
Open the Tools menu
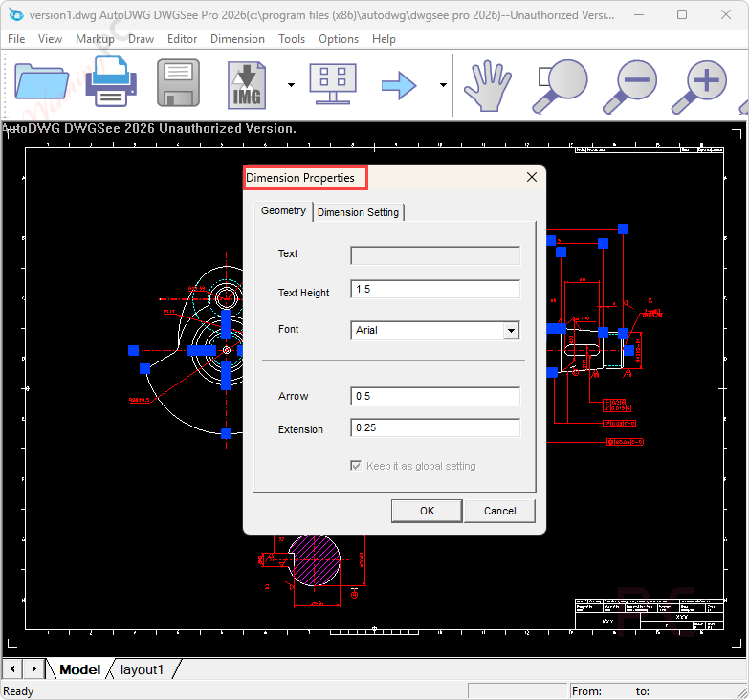click(292, 39)
